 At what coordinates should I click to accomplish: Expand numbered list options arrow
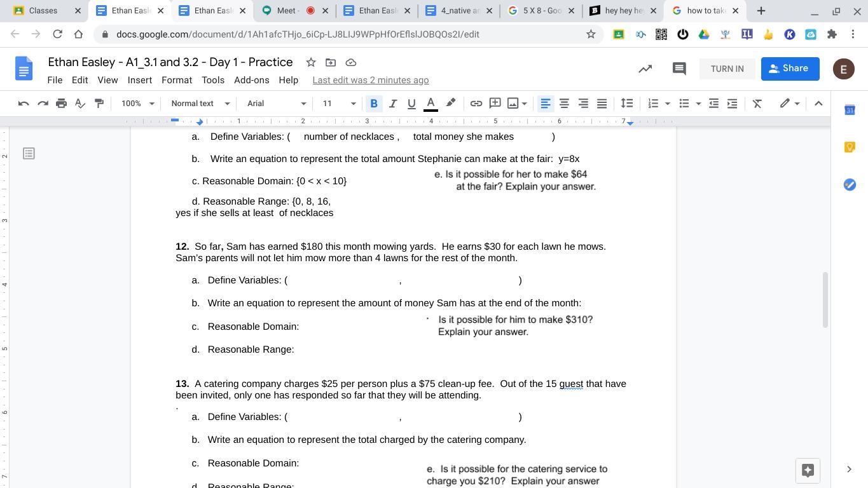pos(667,104)
